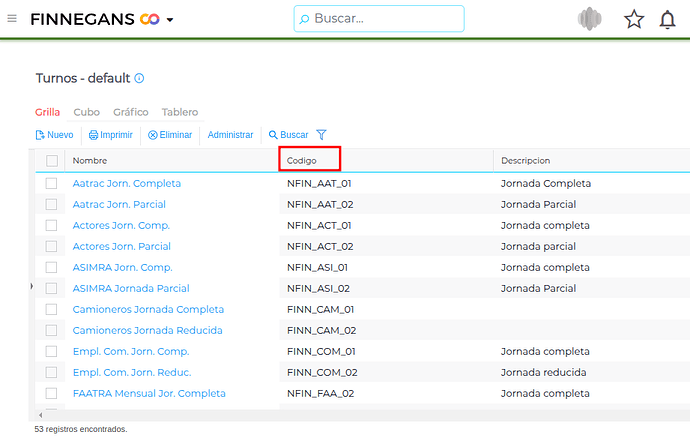690x437 pixels.
Task: Check the Camioneros Jornada Completa row checkbox
Action: coord(51,309)
